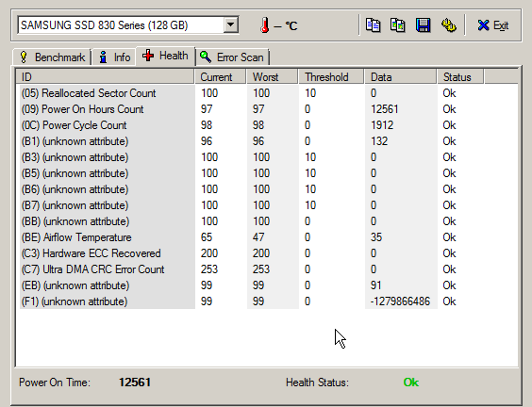Click the thermometer temperature icon
The width and height of the screenshot is (532, 407).
[x=265, y=25]
